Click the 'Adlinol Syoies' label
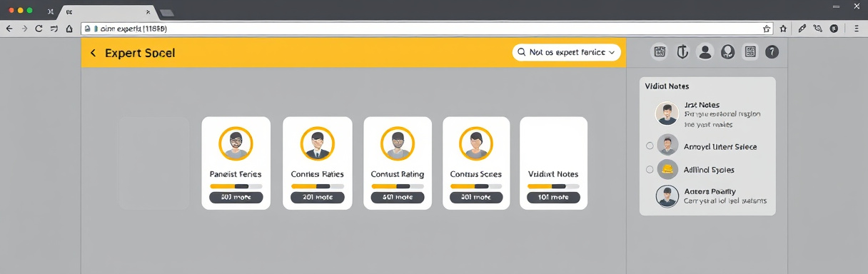 point(709,170)
